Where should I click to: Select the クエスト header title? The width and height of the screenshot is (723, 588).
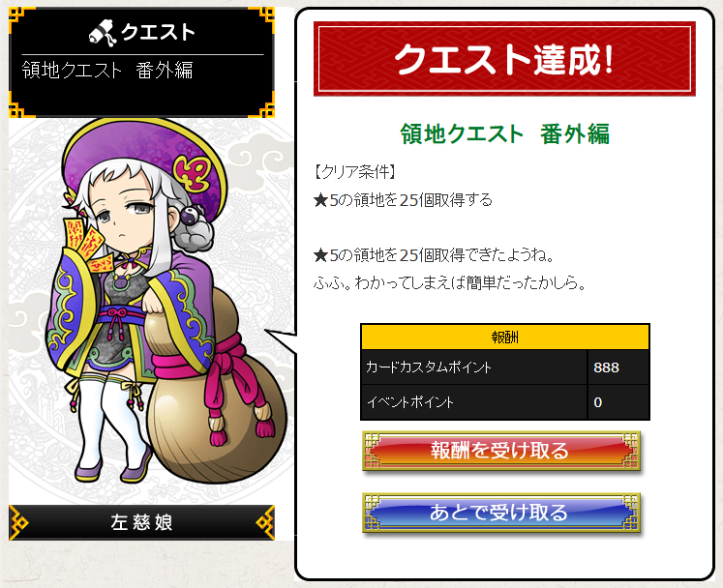pos(158,32)
